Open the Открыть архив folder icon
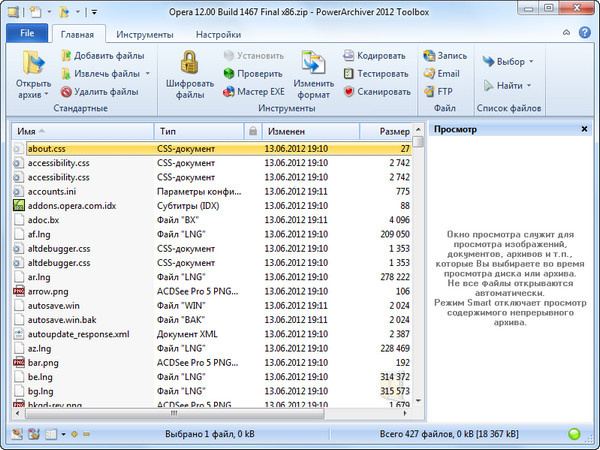600x450 pixels. click(34, 63)
